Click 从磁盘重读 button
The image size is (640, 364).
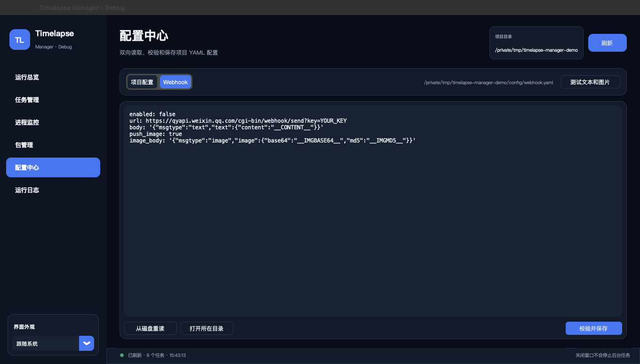coord(150,328)
